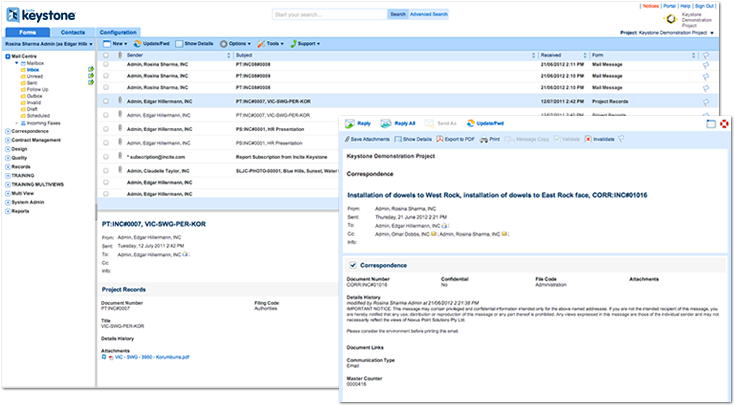
Task: Sort by the Received column header
Action: pos(550,55)
